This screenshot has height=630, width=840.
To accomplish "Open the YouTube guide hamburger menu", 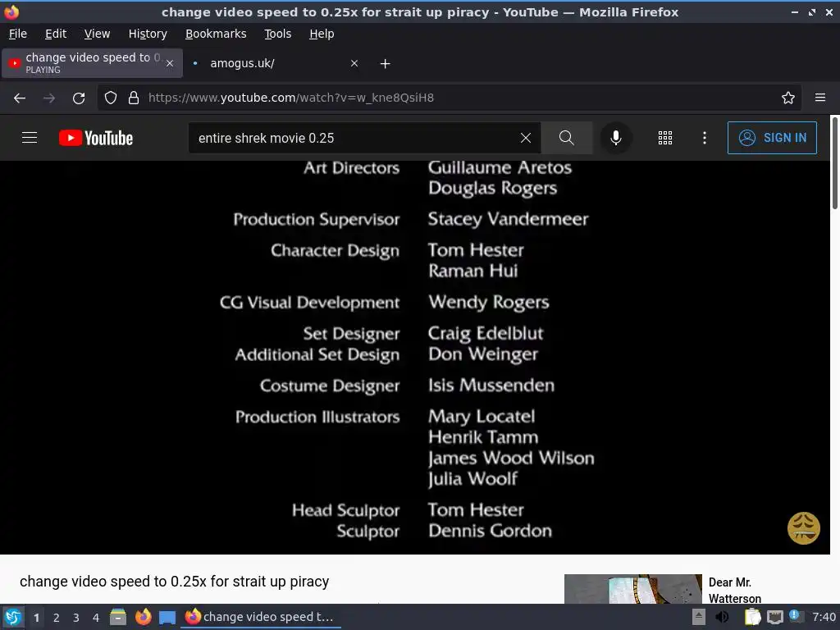I will coord(30,138).
